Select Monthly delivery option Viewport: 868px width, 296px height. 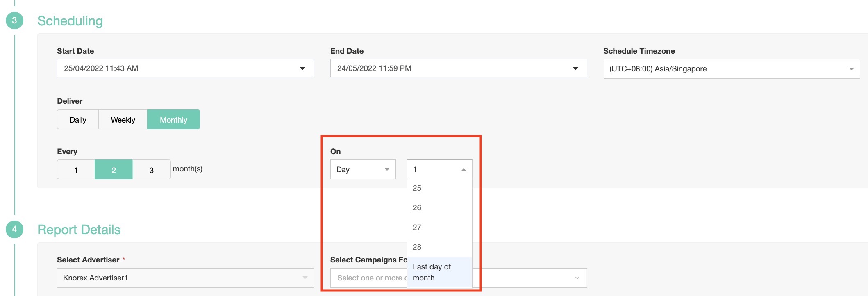coord(173,120)
